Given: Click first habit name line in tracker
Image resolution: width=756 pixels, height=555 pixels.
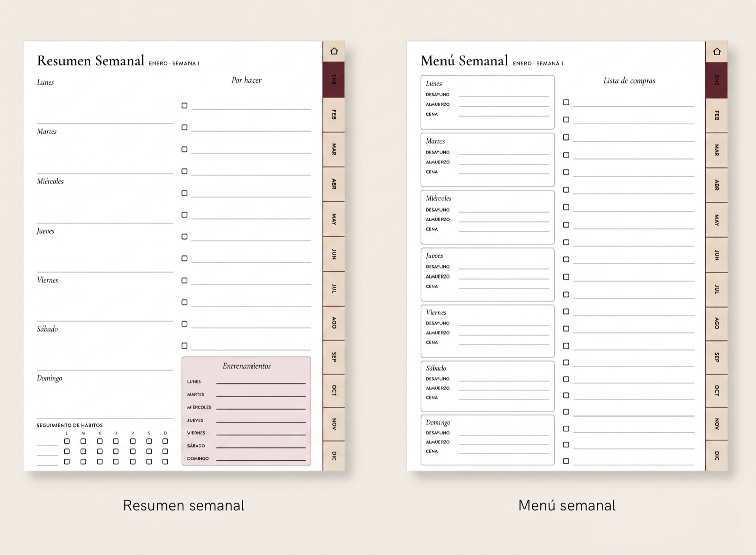Looking at the screenshot, I should click(47, 445).
